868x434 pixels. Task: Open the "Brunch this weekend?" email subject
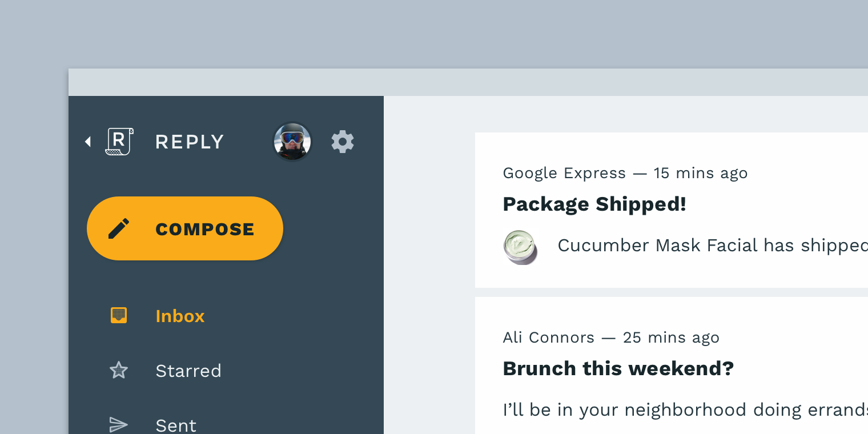[618, 369]
